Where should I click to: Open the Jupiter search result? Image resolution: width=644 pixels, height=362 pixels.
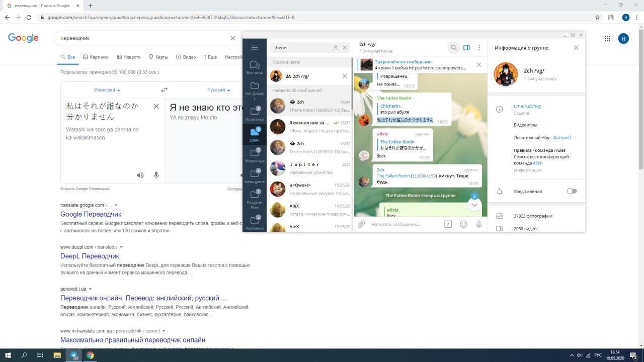pyautogui.click(x=310, y=168)
